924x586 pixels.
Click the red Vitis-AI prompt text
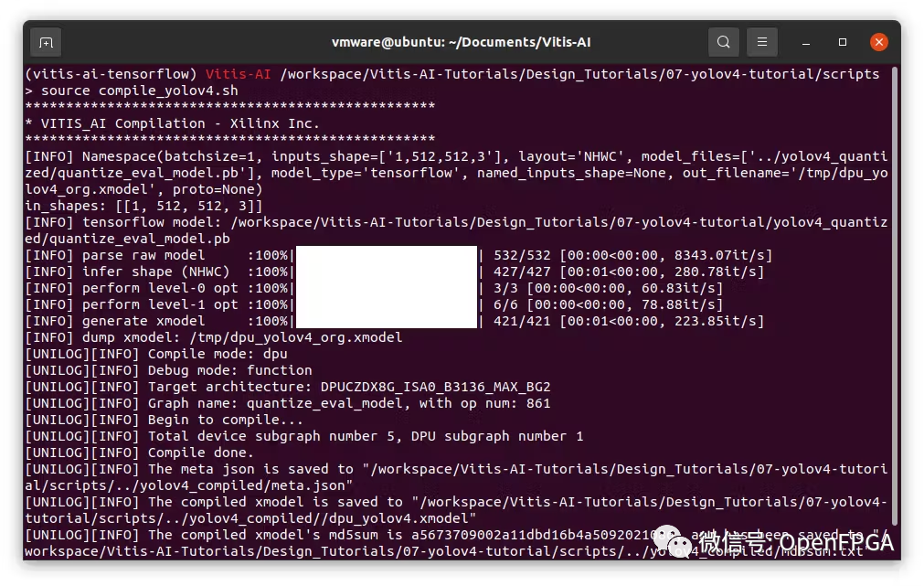238,74
